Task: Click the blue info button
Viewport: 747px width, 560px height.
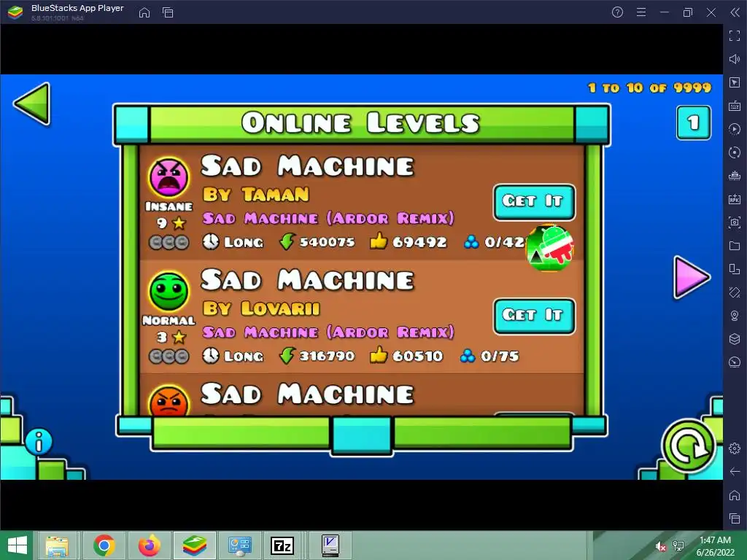Action: coord(39,441)
